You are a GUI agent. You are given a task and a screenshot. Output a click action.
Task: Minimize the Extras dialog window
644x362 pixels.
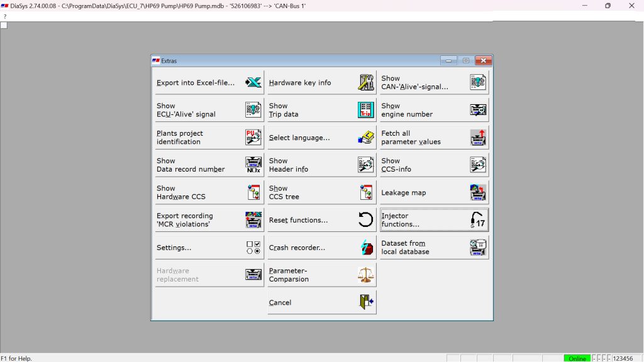pos(448,61)
